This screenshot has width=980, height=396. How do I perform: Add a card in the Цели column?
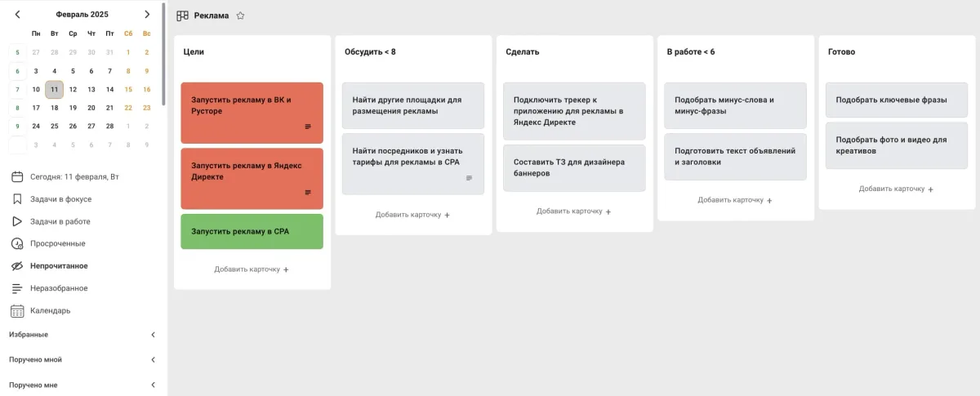pos(252,269)
